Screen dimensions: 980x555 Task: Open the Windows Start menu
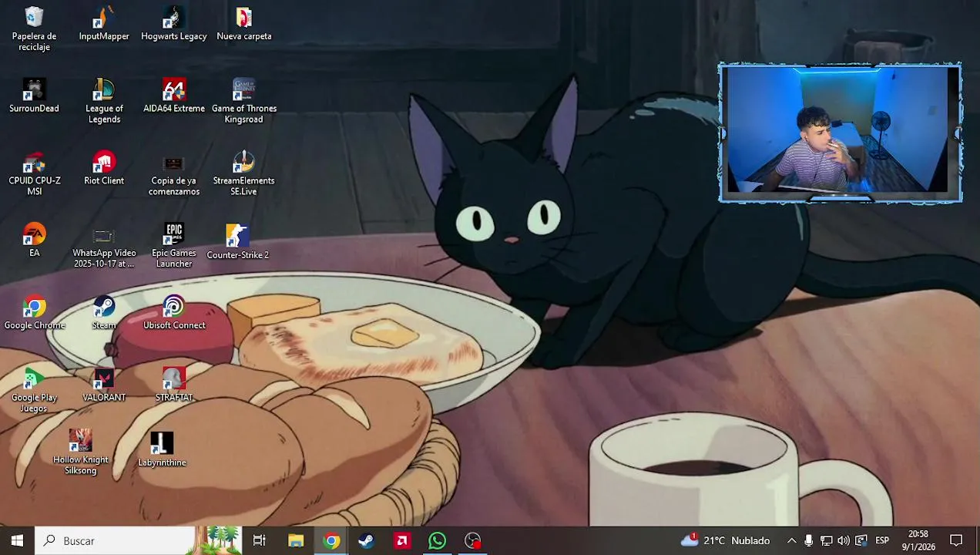click(x=17, y=540)
